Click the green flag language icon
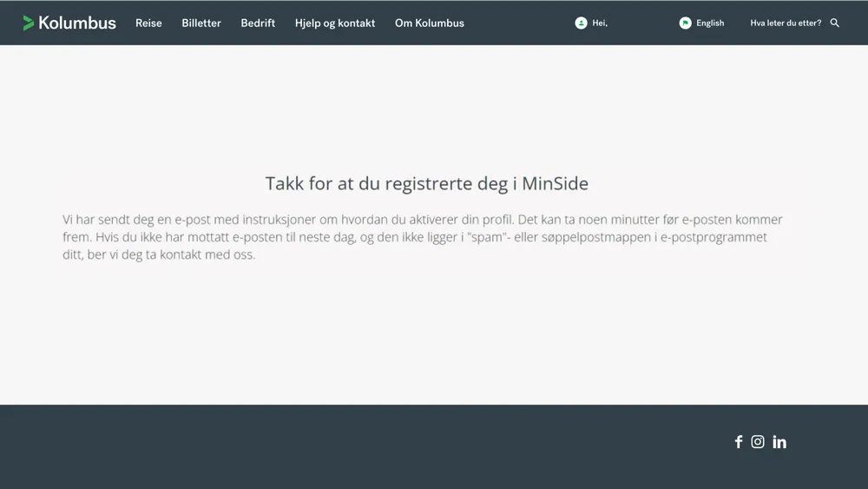This screenshot has height=489, width=868. click(x=685, y=23)
